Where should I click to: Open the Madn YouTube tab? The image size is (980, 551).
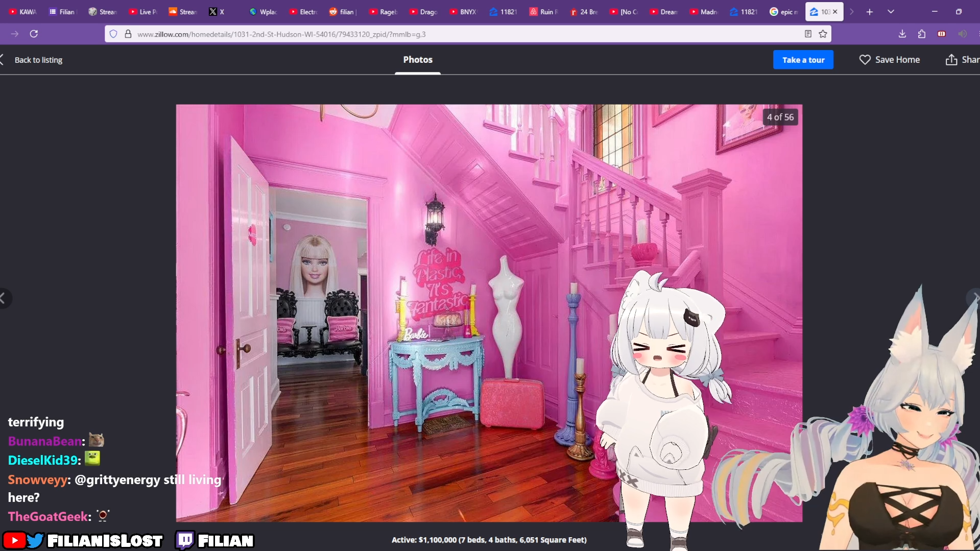pyautogui.click(x=704, y=12)
